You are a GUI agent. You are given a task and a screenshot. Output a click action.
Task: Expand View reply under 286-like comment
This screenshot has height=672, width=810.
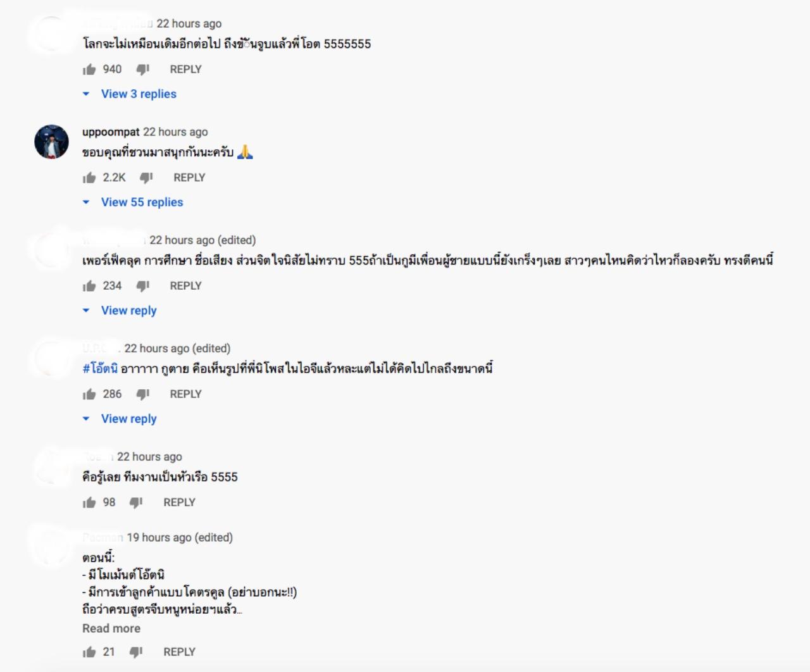pos(128,418)
